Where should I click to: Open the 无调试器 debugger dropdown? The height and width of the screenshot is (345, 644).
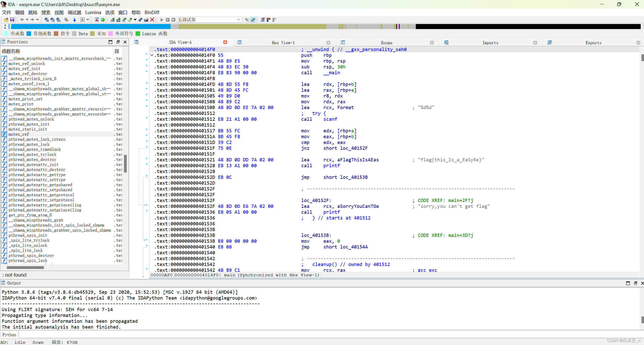(238, 20)
